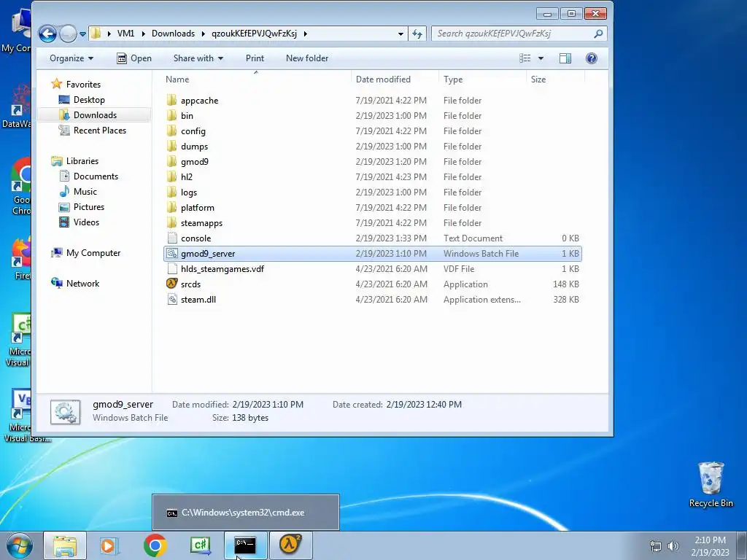Click the Forward navigation arrow
The width and height of the screenshot is (747, 560).
[x=69, y=34]
